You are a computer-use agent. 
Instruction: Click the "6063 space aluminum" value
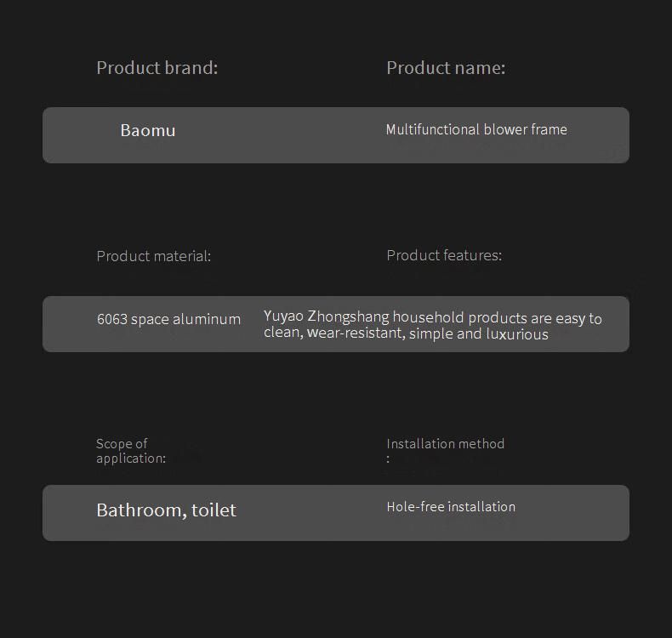pos(168,319)
